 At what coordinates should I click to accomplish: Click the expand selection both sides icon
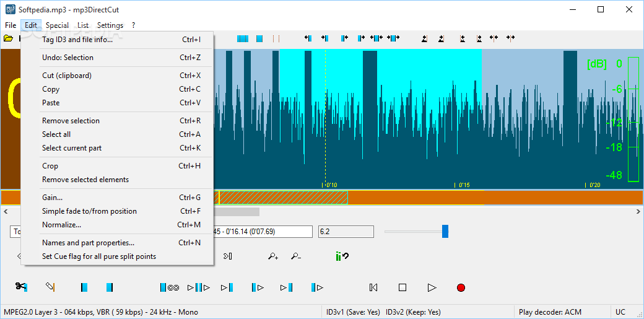click(376, 38)
